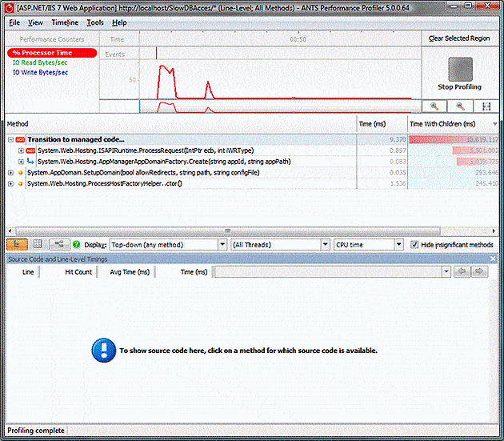Switch to methods grid view icon
The height and width of the screenshot is (441, 504).
(x=38, y=245)
